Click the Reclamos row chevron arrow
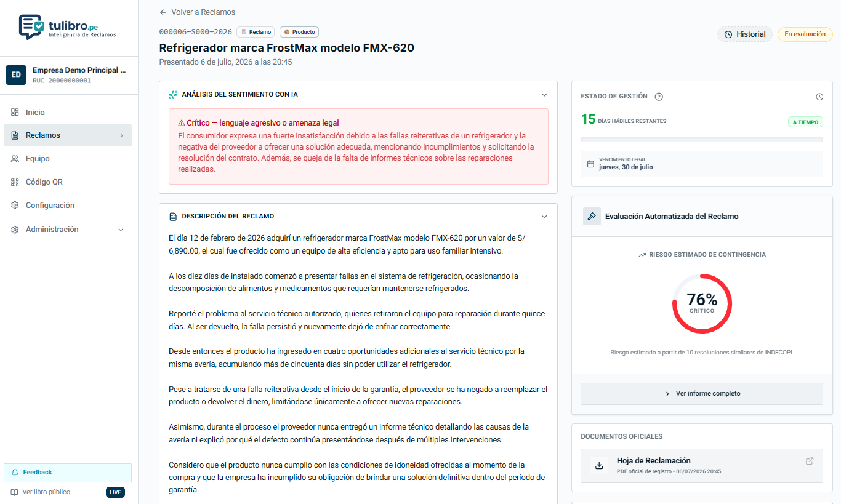 [x=121, y=135]
